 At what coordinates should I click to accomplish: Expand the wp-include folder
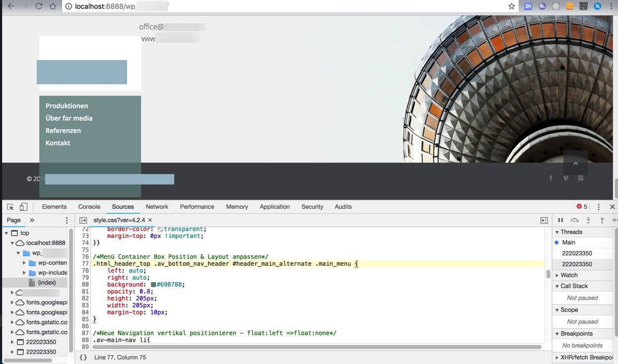(24, 273)
